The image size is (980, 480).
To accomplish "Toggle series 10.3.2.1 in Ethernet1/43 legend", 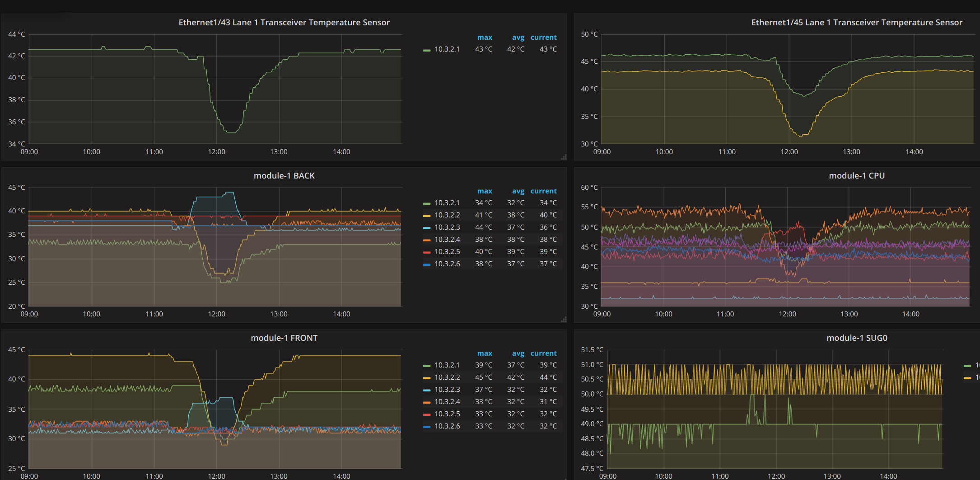I will coord(447,49).
